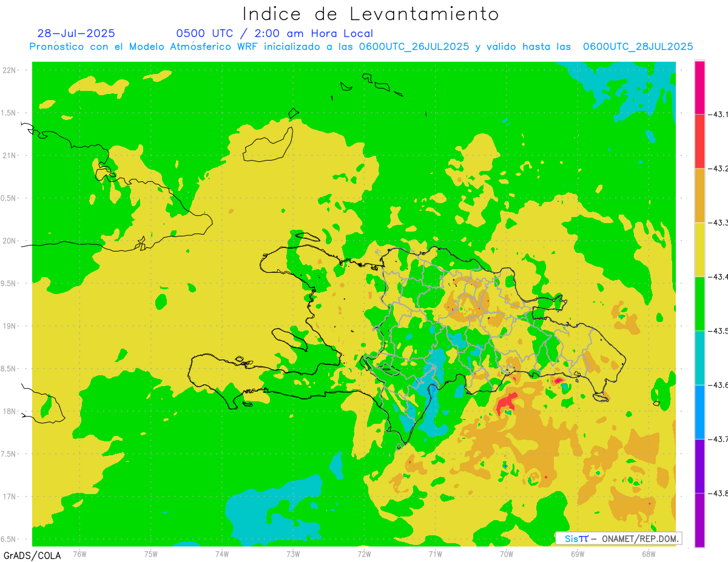Screen dimensions: 728x562
Task: Click longitude label '75W'
Action: (151, 554)
